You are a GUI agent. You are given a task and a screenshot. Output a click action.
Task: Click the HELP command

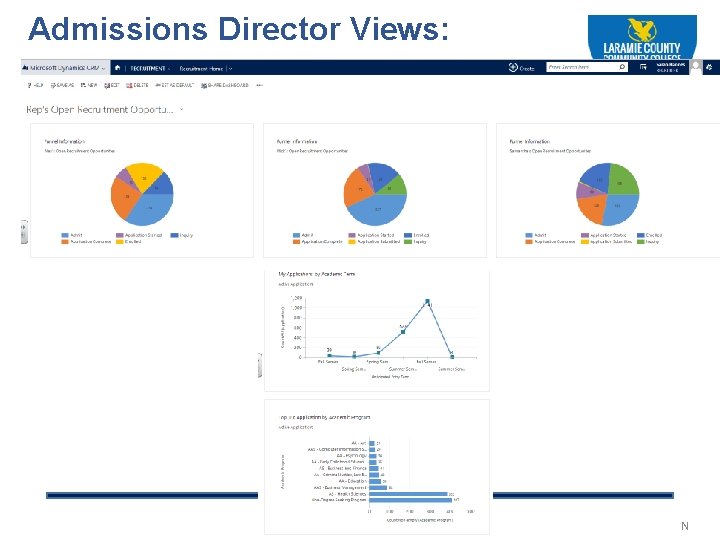[x=35, y=85]
